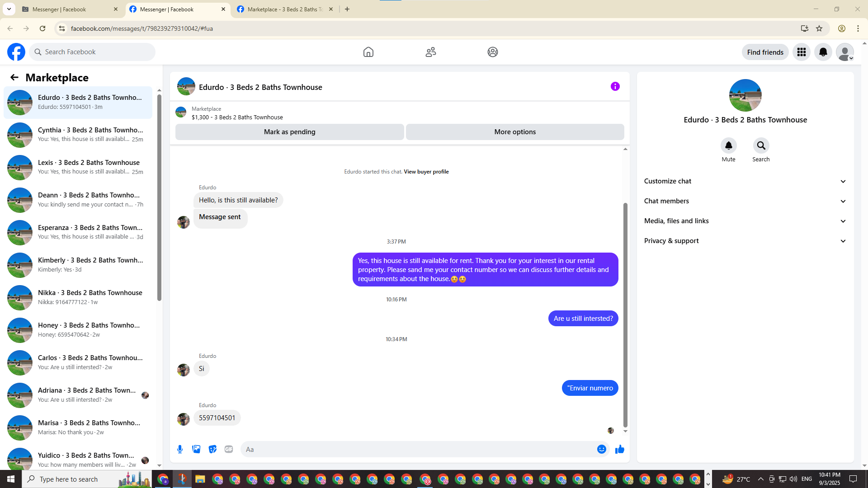
Task: Open the Nikka conversation
Action: tap(78, 297)
